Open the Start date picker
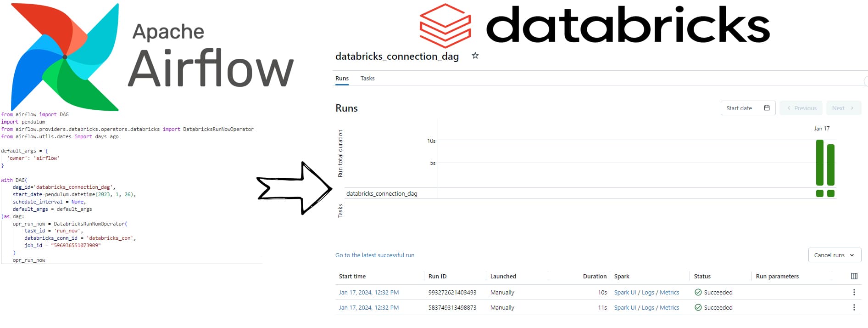868x328 pixels. [748, 108]
